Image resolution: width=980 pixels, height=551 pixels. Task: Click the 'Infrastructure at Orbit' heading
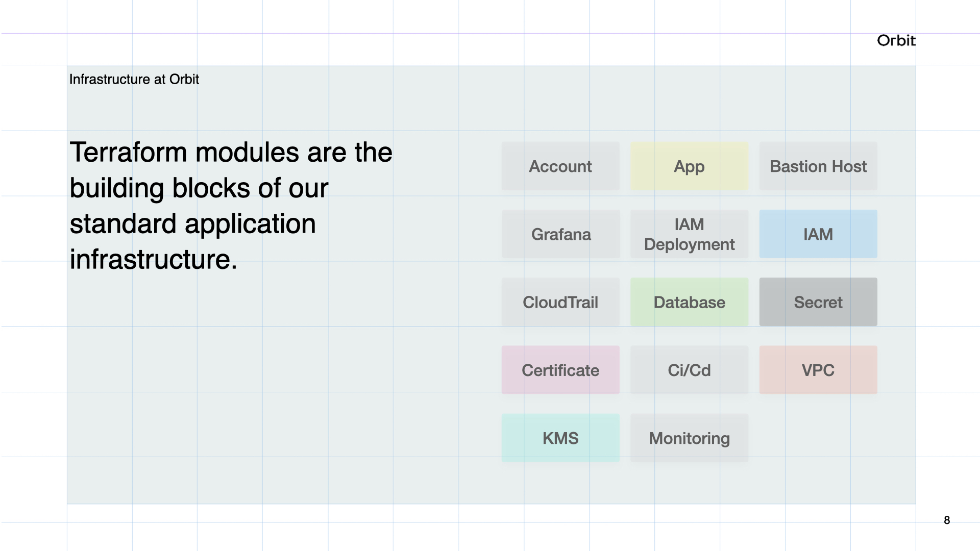point(134,80)
